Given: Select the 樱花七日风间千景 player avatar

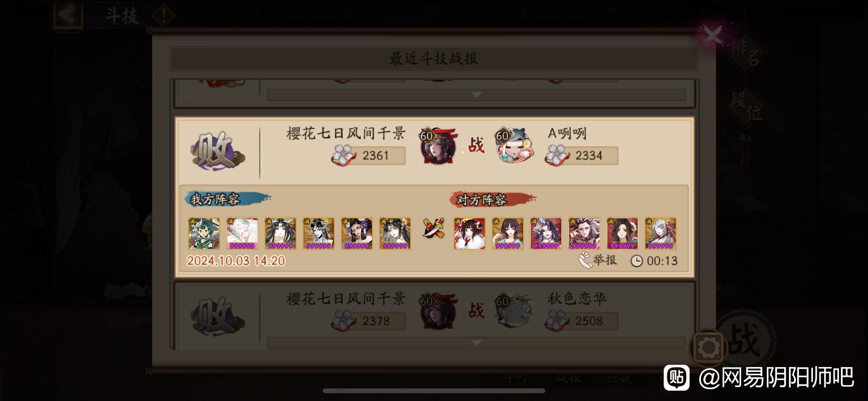Looking at the screenshot, I should click(438, 145).
